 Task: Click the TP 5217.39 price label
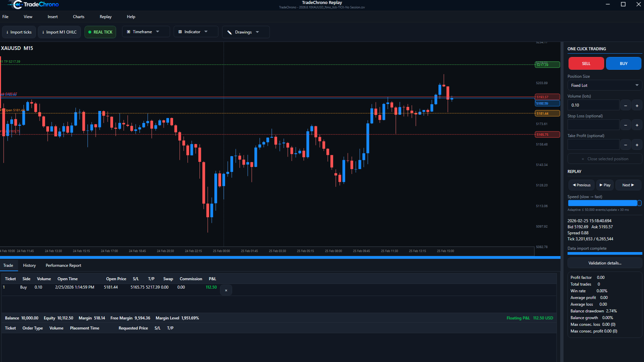pyautogui.click(x=547, y=64)
